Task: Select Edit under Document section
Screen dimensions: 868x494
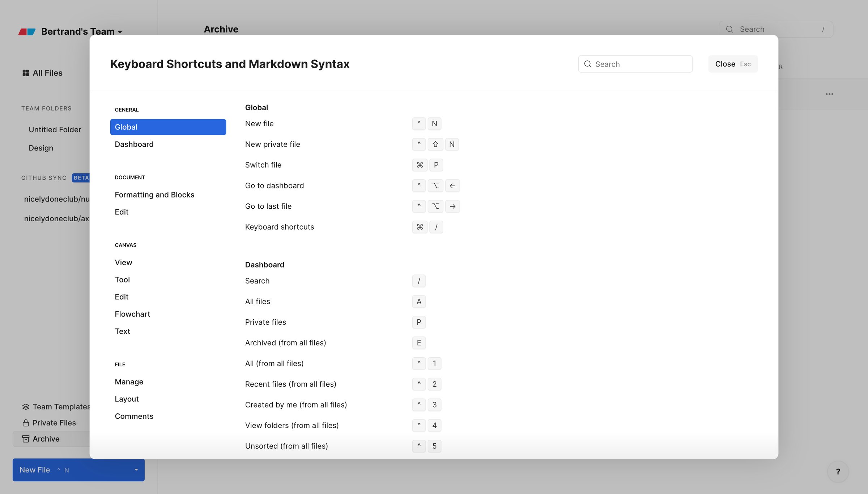Action: 122,212
